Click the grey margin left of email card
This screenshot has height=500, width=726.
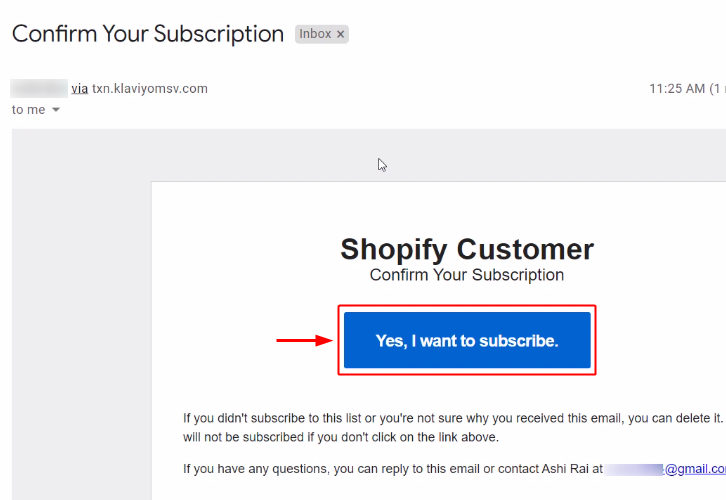(x=80, y=330)
